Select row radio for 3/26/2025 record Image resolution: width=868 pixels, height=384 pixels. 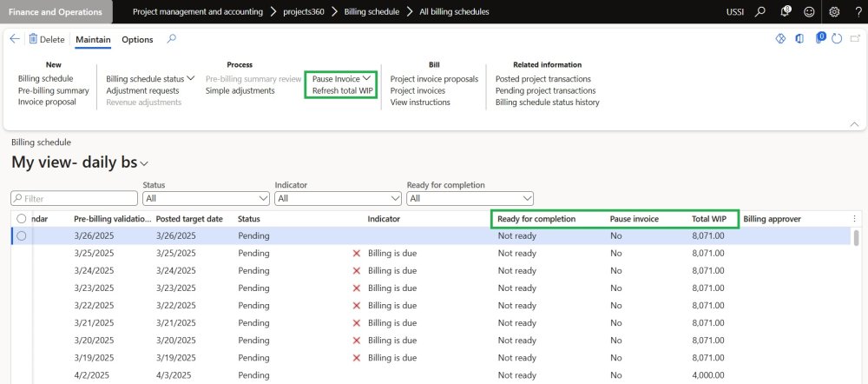pyautogui.click(x=21, y=235)
